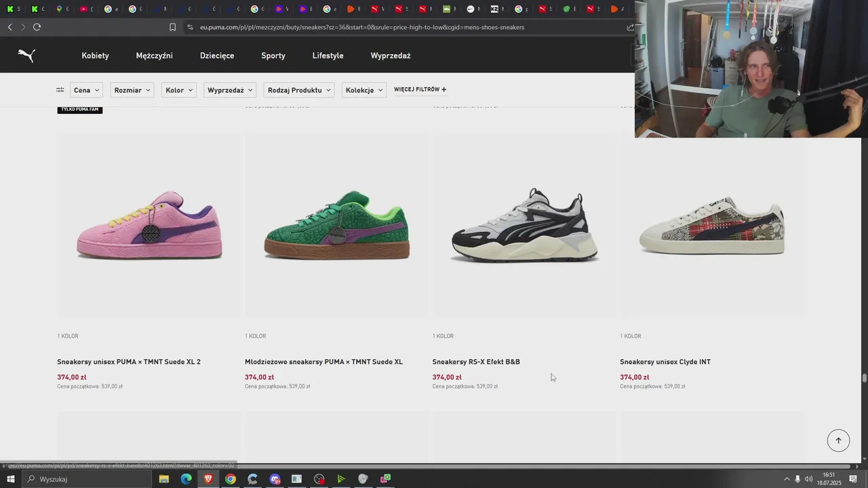Open the filter settings sliders icon
The width and height of the screenshot is (868, 488).
[60, 89]
